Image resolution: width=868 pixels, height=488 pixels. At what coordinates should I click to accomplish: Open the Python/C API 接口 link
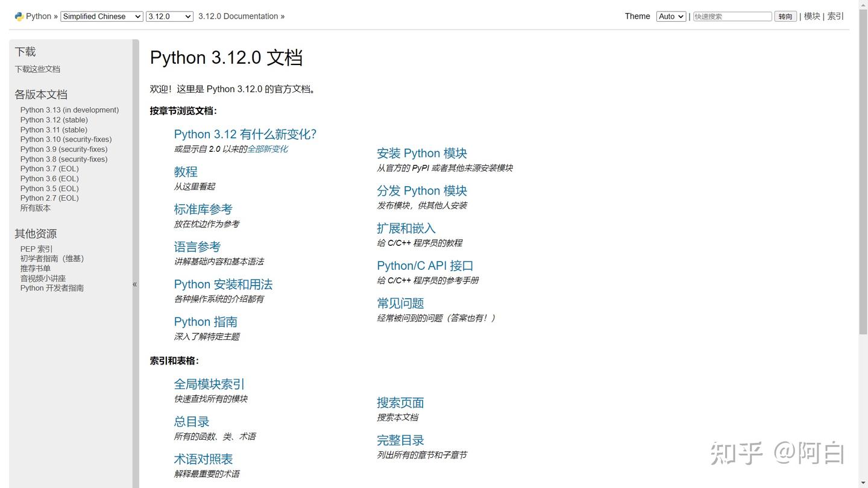(425, 266)
